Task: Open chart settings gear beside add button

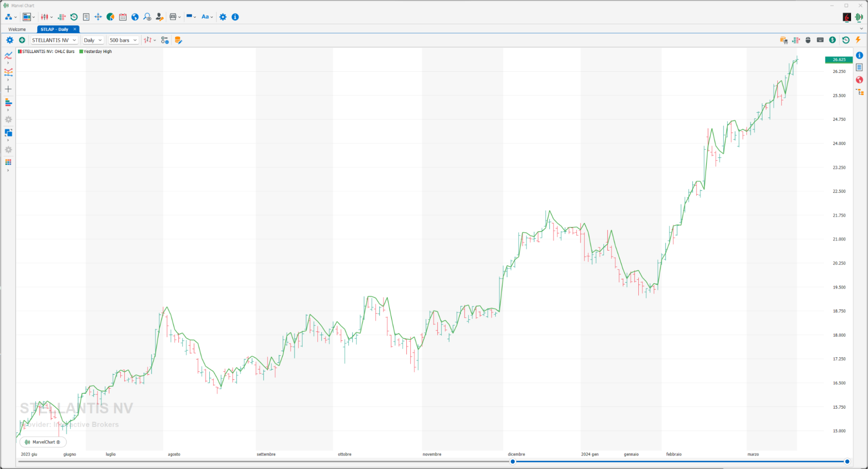Action: [10, 40]
